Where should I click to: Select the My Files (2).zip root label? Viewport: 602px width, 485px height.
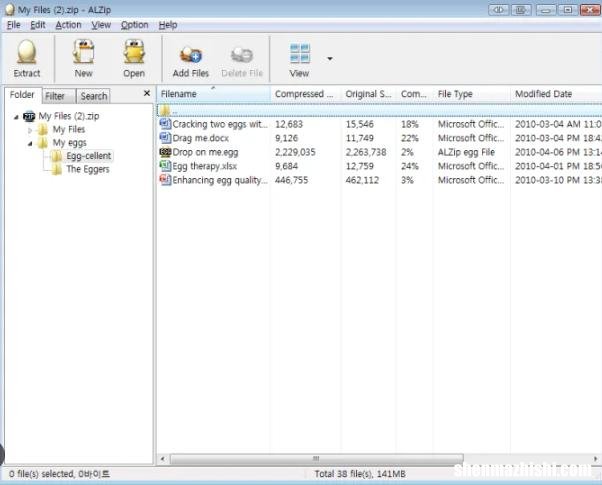coord(69,116)
